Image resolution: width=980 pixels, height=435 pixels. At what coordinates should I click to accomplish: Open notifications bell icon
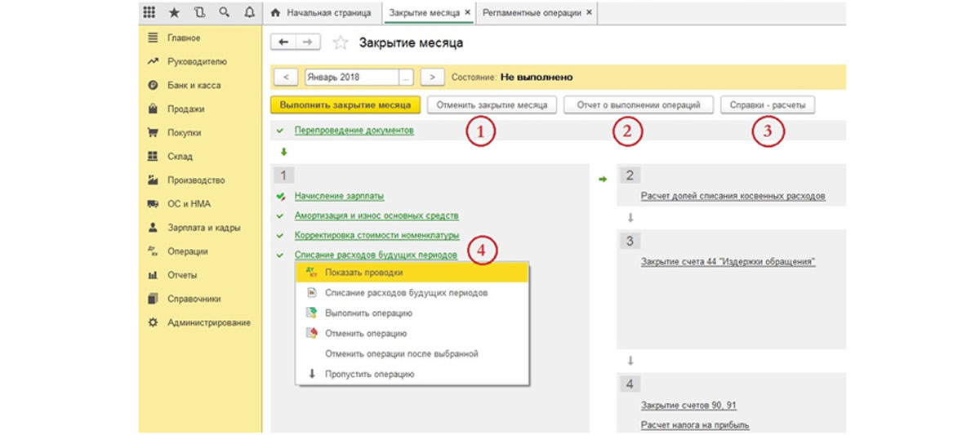tap(249, 13)
